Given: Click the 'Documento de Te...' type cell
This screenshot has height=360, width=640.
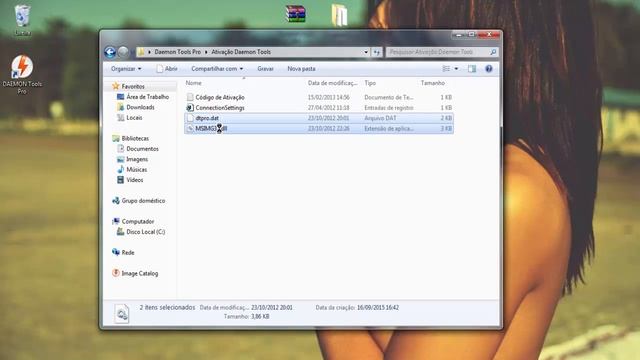Looking at the screenshot, I should pyautogui.click(x=389, y=97).
